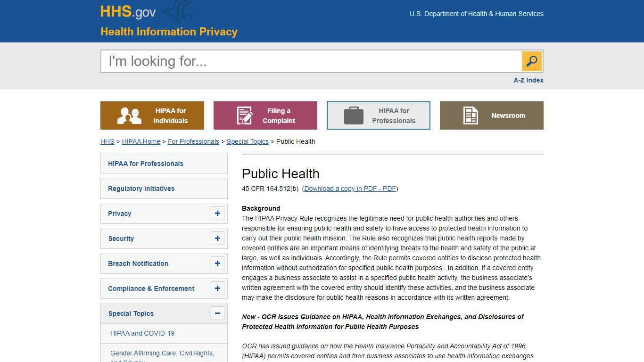This screenshot has height=362, width=644.
Task: Open HIPAA for Professionals sidebar item
Action: [164, 164]
